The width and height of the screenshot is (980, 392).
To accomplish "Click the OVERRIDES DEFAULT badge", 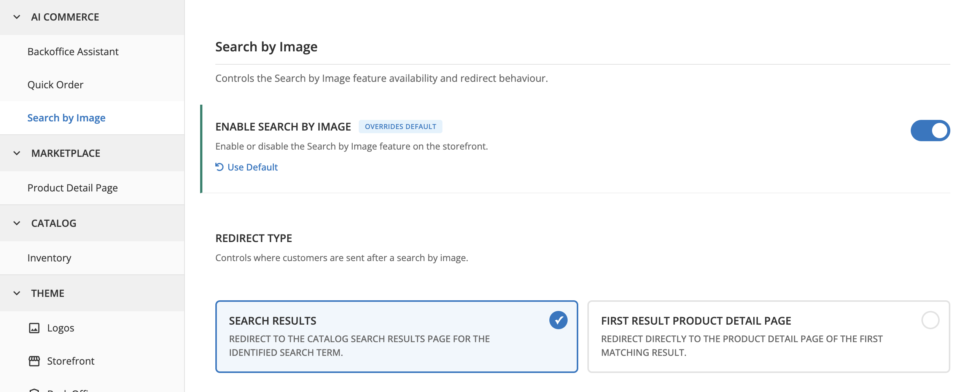I will click(x=400, y=126).
